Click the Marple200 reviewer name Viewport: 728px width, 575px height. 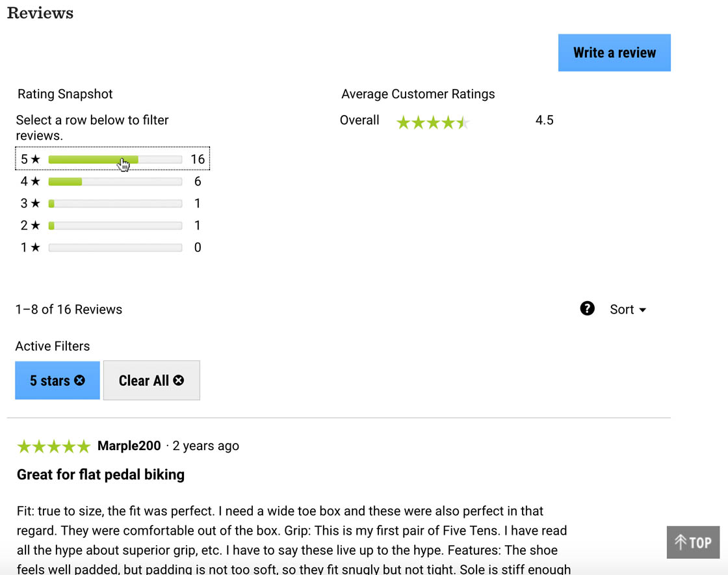[x=129, y=446]
